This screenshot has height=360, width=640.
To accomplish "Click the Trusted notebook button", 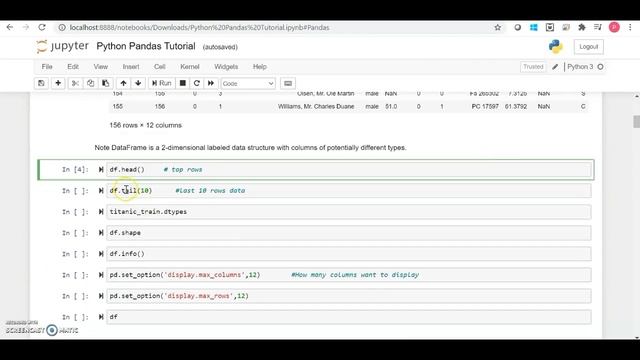I will 533,67.
